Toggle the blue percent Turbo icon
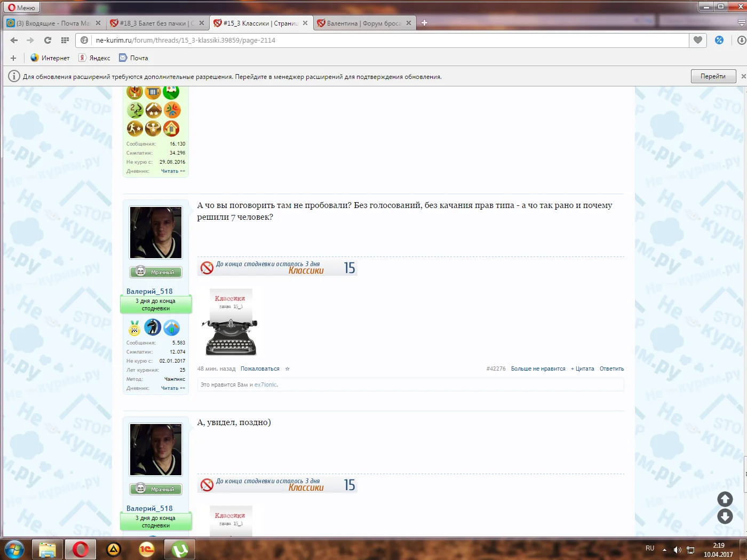The image size is (747, 560). pos(719,40)
